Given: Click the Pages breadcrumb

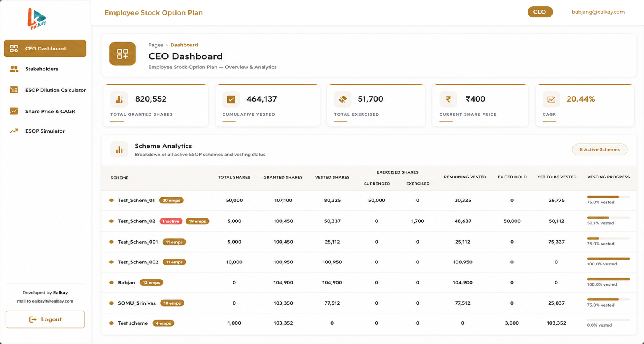Looking at the screenshot, I should [x=155, y=45].
